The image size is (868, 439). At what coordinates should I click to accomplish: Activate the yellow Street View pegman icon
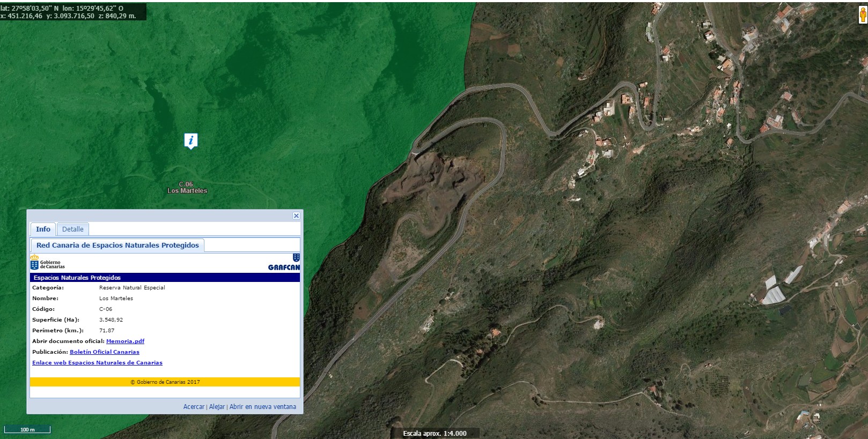click(x=863, y=16)
